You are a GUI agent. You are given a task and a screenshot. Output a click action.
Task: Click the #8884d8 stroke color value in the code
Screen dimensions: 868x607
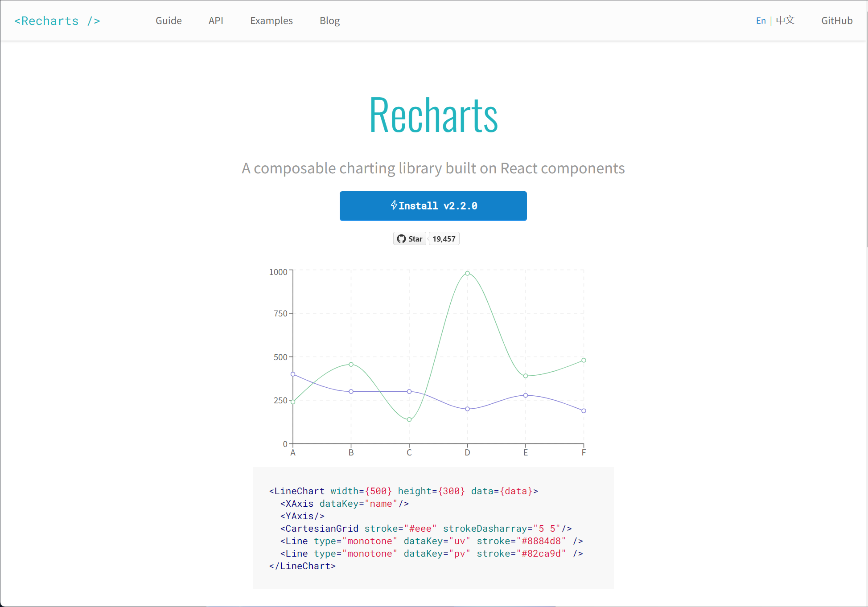click(x=542, y=541)
